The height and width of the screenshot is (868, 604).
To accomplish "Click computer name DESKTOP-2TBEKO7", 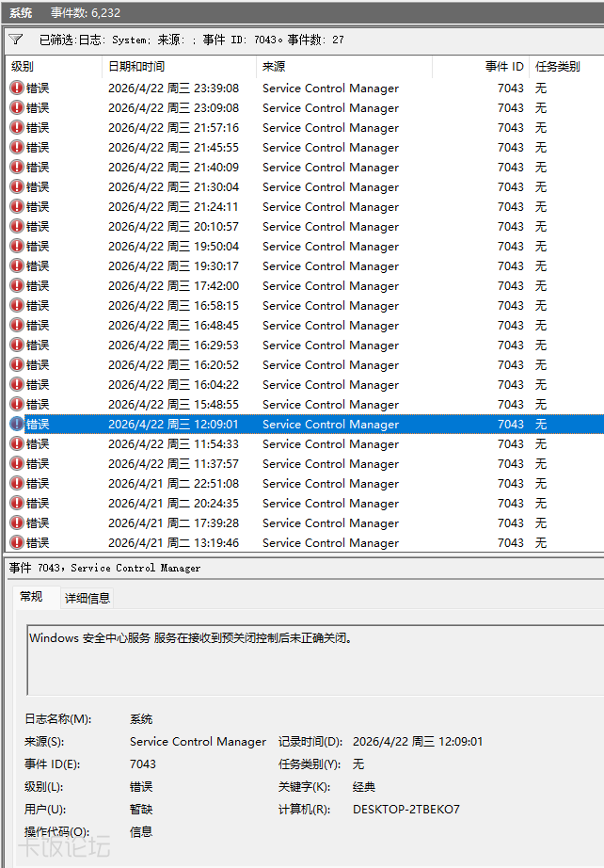I will click(406, 810).
